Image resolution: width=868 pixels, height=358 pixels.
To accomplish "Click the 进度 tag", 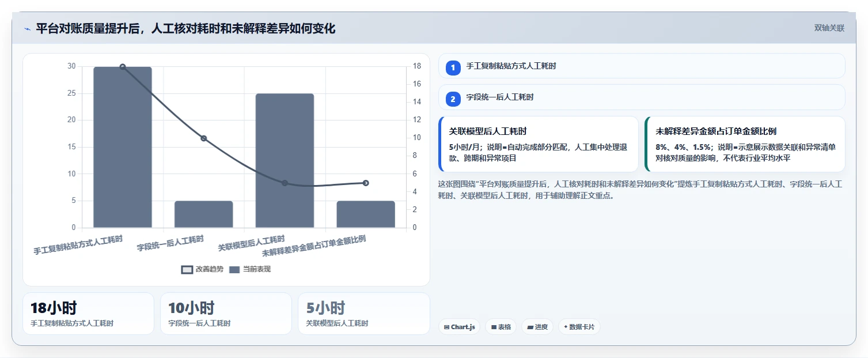I will pyautogui.click(x=537, y=327).
